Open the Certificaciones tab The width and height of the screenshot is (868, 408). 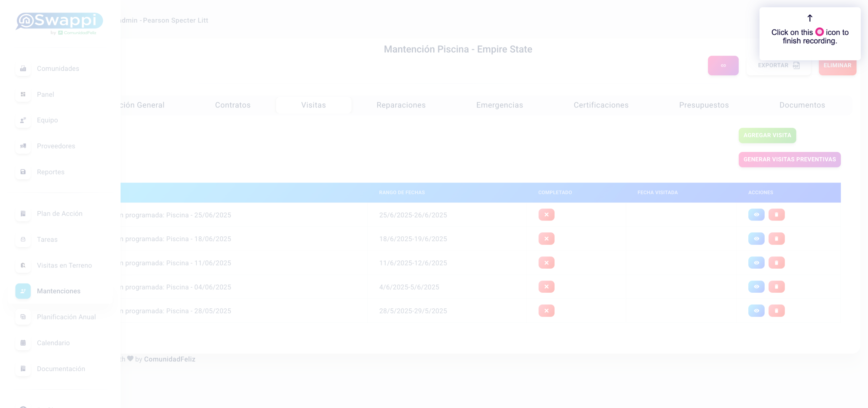tap(601, 105)
